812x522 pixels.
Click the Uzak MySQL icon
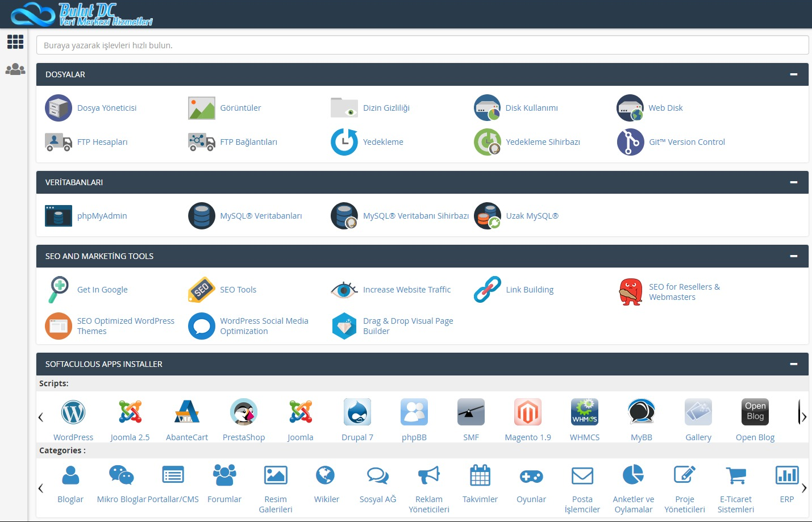click(488, 216)
